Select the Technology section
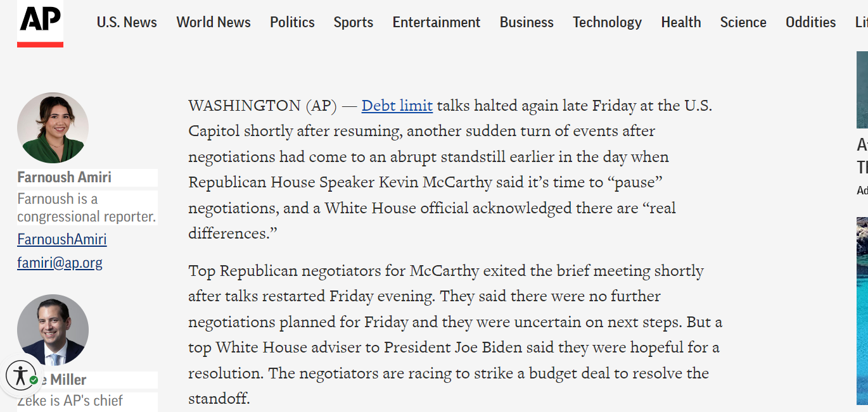Image resolution: width=868 pixels, height=412 pixels. tap(607, 22)
